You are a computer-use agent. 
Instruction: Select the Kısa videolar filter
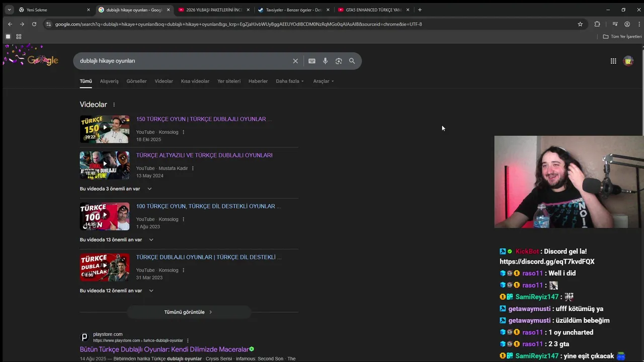[195, 81]
